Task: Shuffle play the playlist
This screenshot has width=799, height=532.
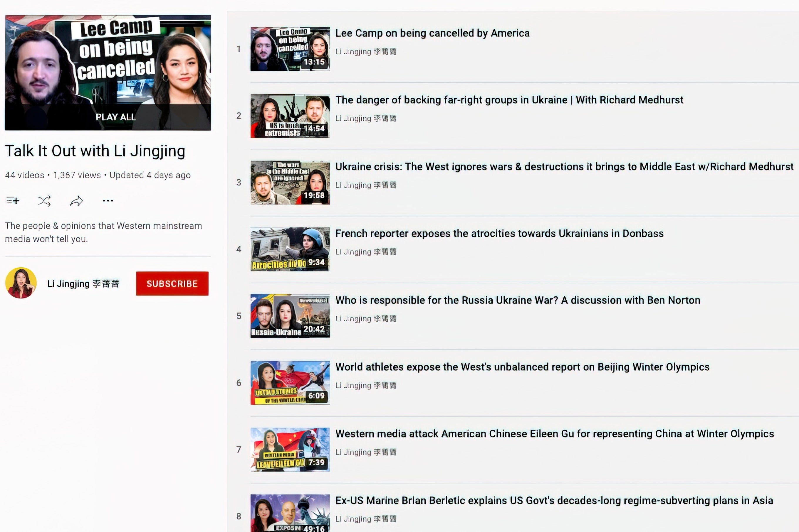Action: (44, 201)
